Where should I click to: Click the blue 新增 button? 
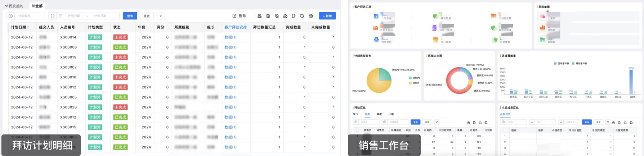(327, 16)
